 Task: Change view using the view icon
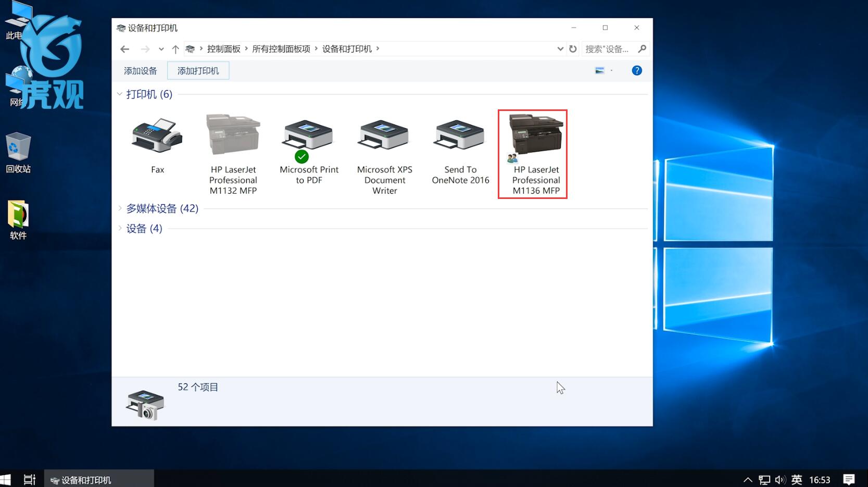600,70
